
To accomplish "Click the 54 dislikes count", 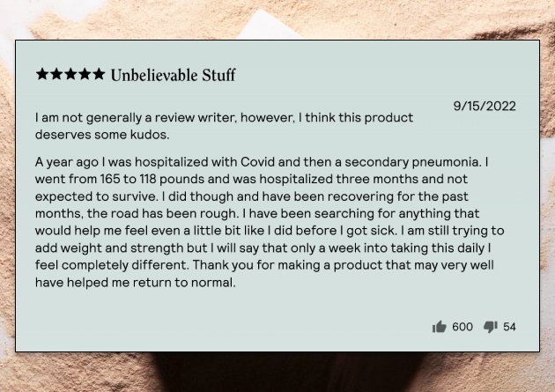I will coord(509,327).
